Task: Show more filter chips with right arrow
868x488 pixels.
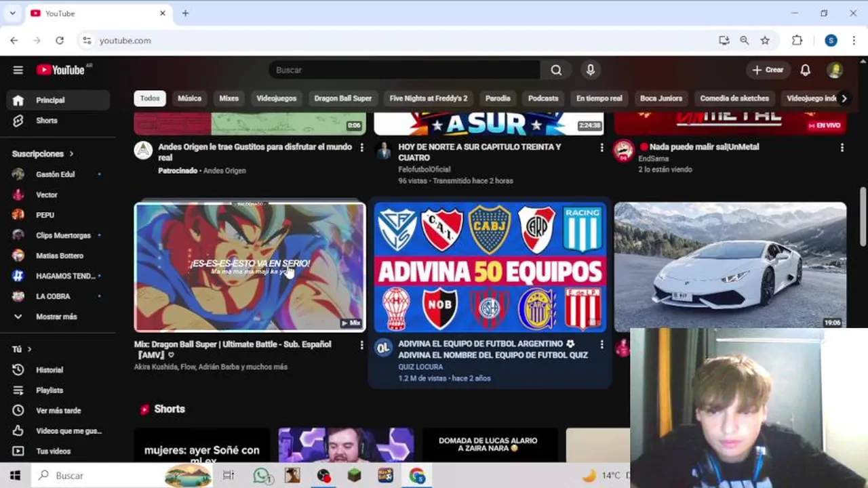Action: [844, 98]
